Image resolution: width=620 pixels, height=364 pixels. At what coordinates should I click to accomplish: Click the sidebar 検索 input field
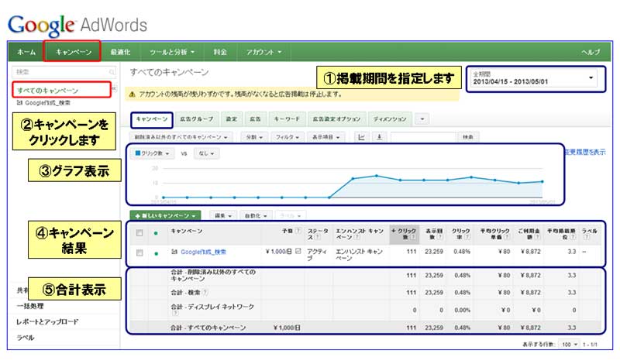tap(64, 72)
